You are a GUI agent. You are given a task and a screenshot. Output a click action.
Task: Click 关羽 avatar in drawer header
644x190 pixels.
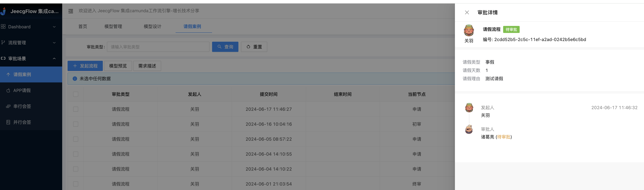(x=469, y=31)
